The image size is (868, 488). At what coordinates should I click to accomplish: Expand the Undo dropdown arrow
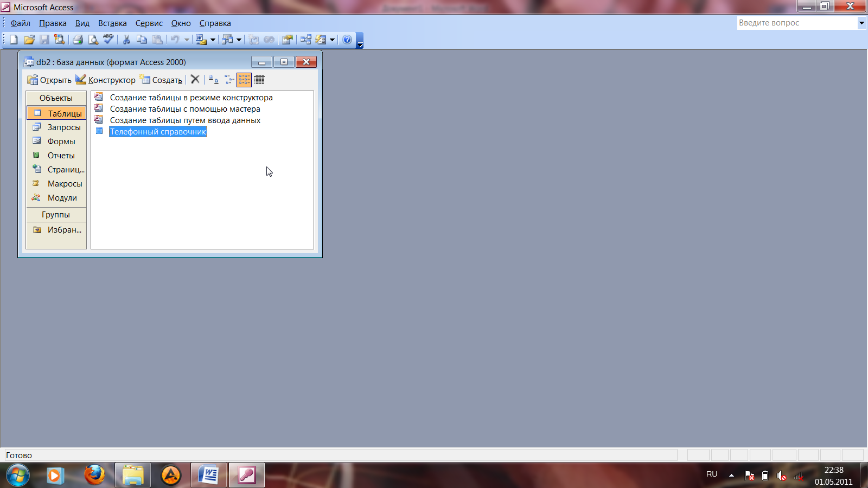pyautogui.click(x=187, y=40)
